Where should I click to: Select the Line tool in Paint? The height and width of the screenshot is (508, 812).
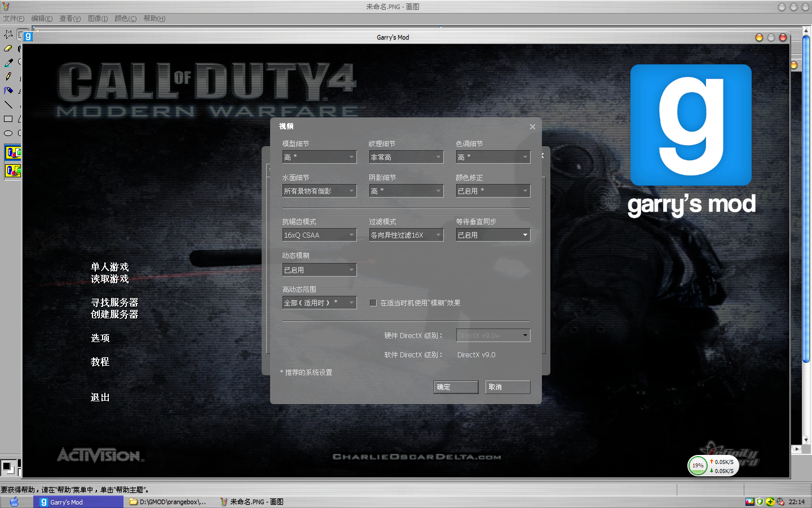coord(8,104)
